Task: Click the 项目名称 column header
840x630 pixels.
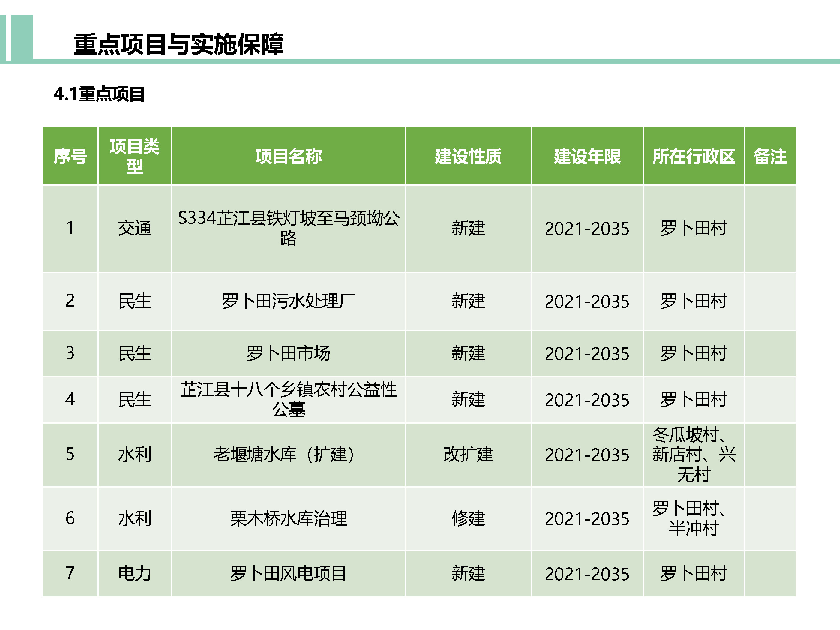Action: [289, 156]
